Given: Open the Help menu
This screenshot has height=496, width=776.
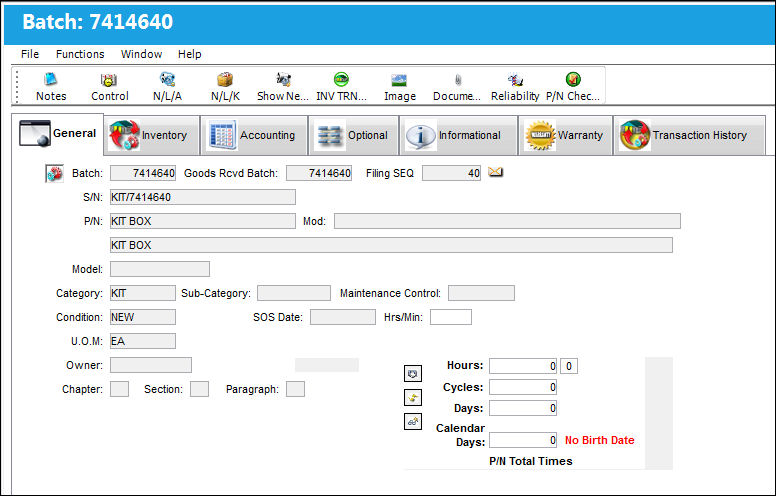Looking at the screenshot, I should (190, 54).
